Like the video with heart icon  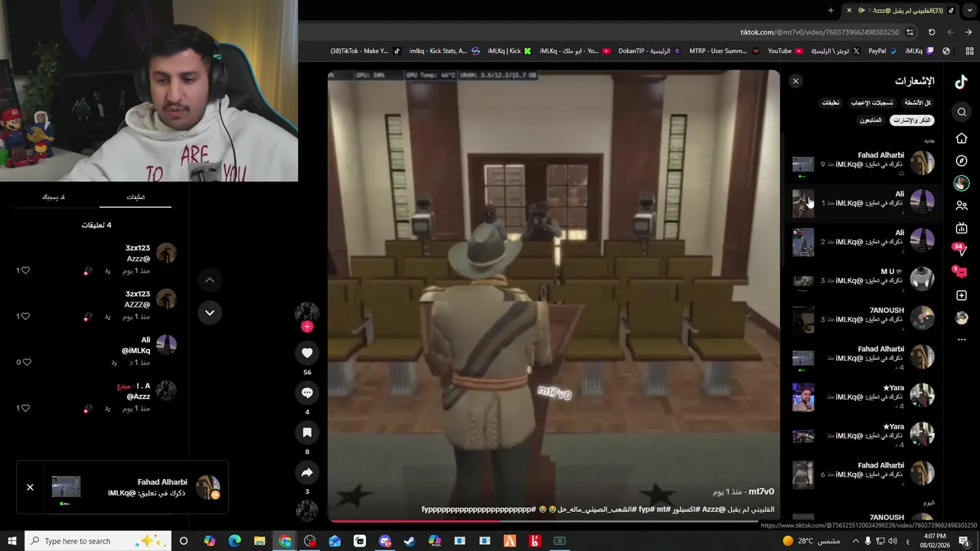307,353
